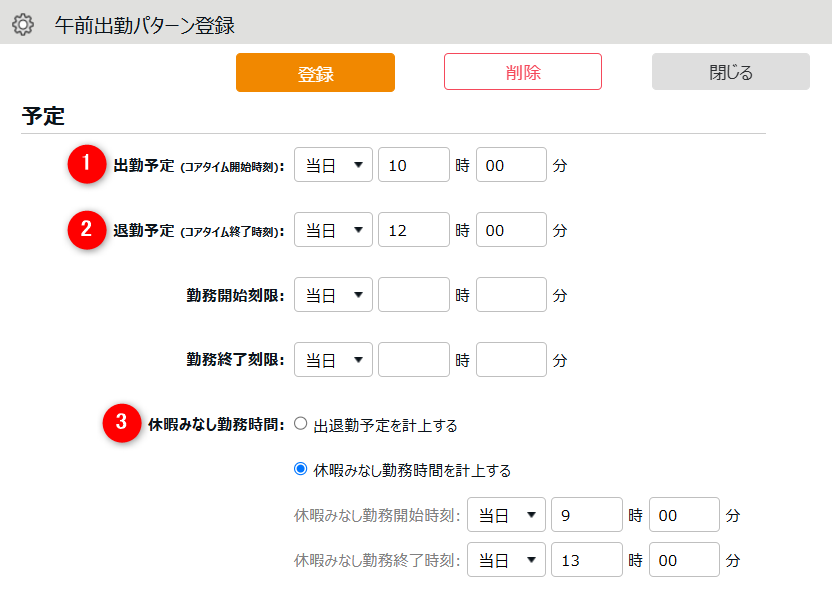This screenshot has width=832, height=602.
Task: Click the red number 2 marker
Action: [87, 229]
